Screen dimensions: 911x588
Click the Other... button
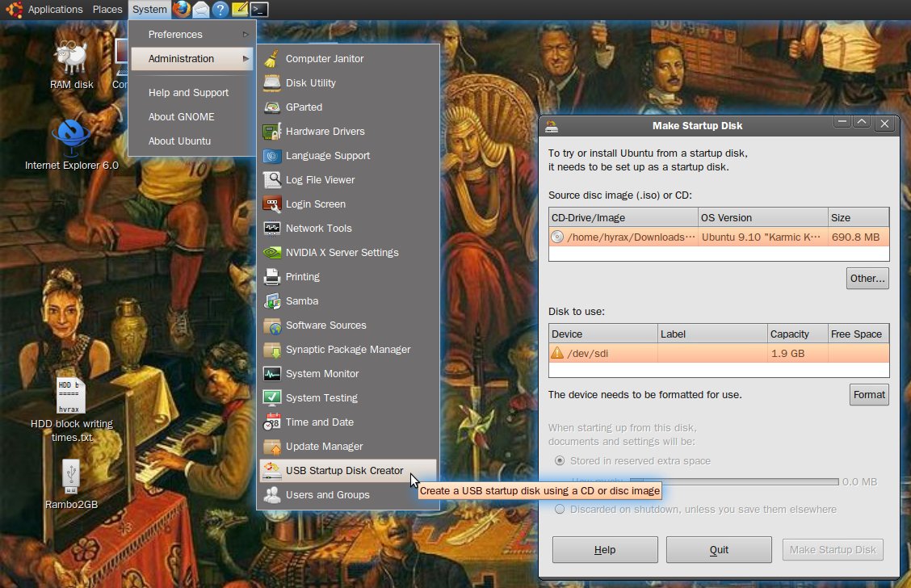tap(867, 279)
